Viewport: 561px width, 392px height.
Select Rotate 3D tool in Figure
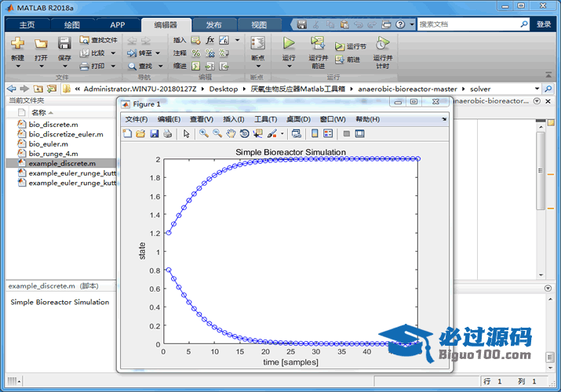[x=244, y=133]
